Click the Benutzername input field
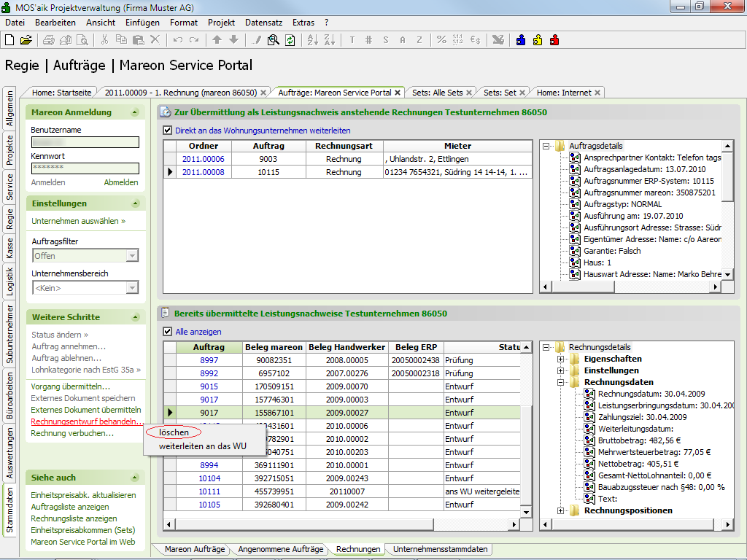This screenshot has width=747, height=560. pyautogui.click(x=85, y=142)
